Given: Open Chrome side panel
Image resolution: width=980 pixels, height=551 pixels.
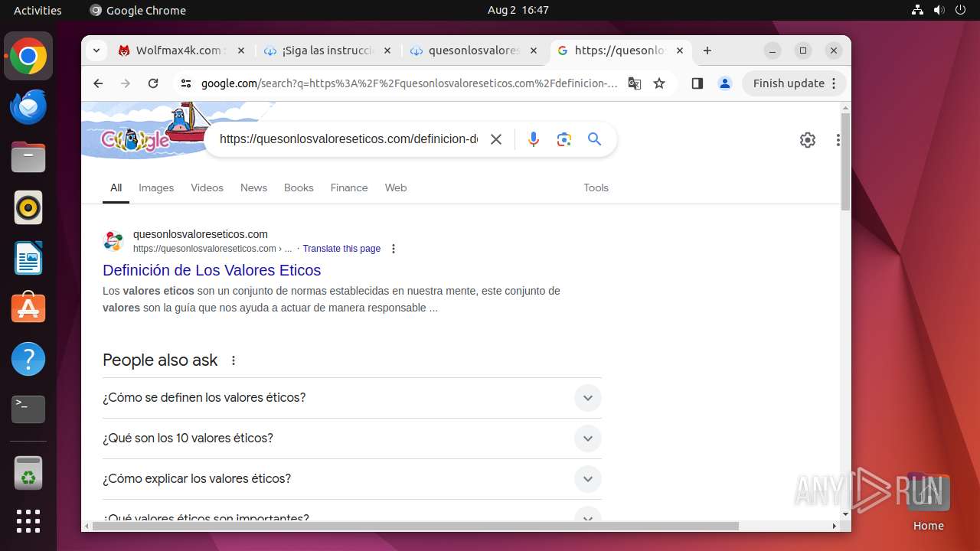Looking at the screenshot, I should tap(697, 83).
